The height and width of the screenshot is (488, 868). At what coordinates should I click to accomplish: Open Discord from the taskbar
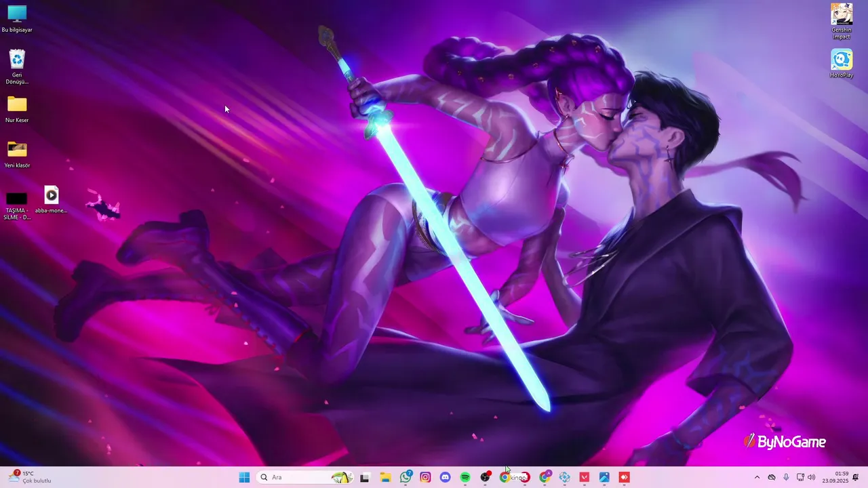446,477
